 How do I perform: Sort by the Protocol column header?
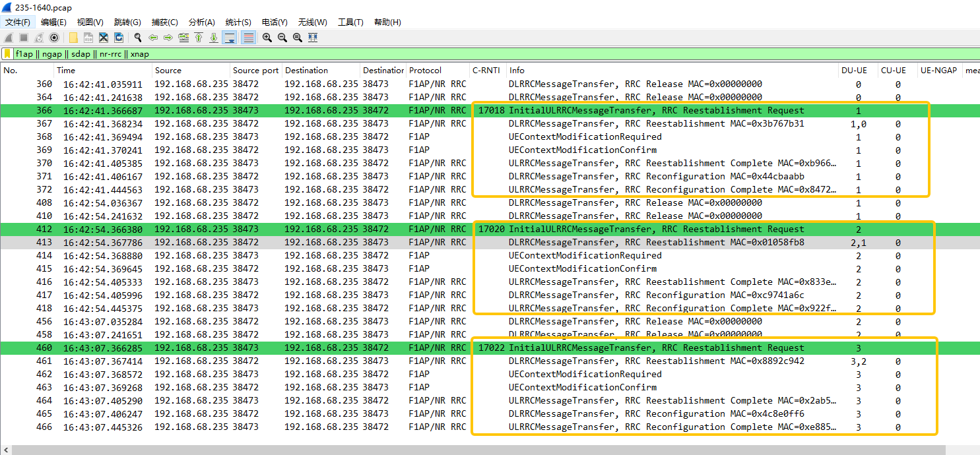point(438,71)
